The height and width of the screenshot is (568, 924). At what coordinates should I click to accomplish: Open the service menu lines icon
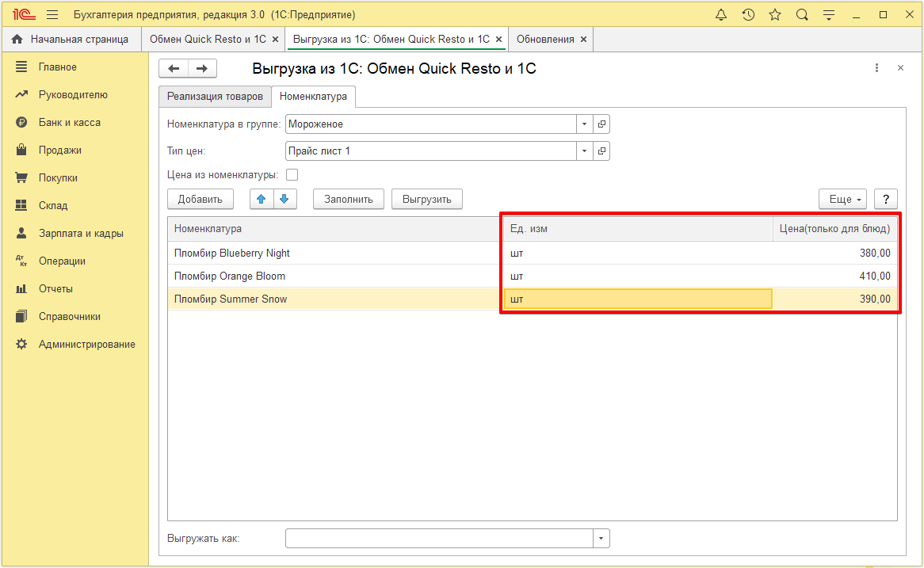pyautogui.click(x=829, y=15)
